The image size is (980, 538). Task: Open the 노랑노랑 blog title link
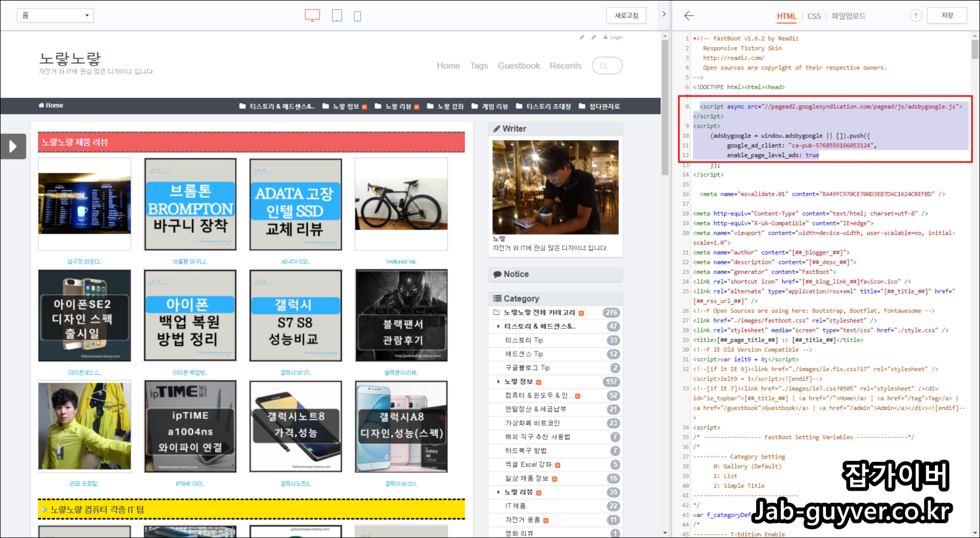(x=70, y=58)
